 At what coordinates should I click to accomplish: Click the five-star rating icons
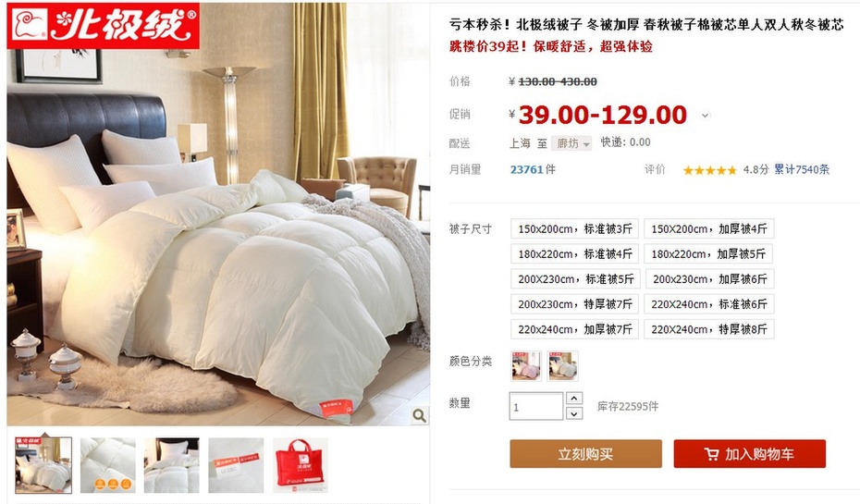(x=709, y=170)
